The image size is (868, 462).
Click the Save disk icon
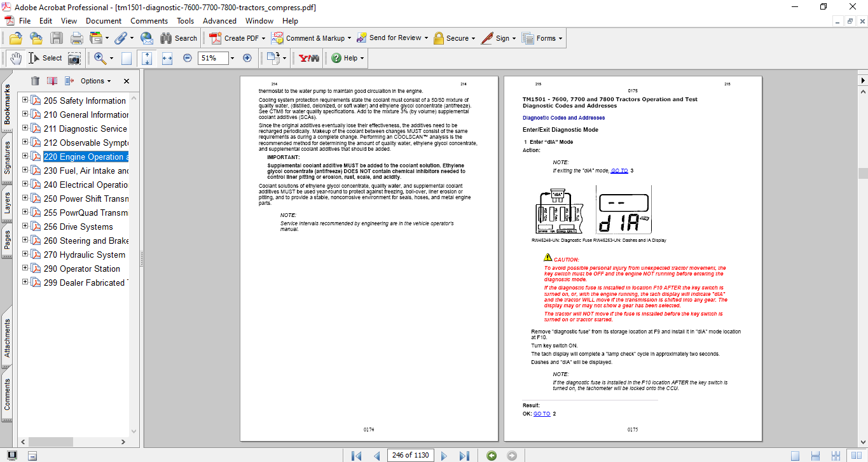click(x=57, y=38)
